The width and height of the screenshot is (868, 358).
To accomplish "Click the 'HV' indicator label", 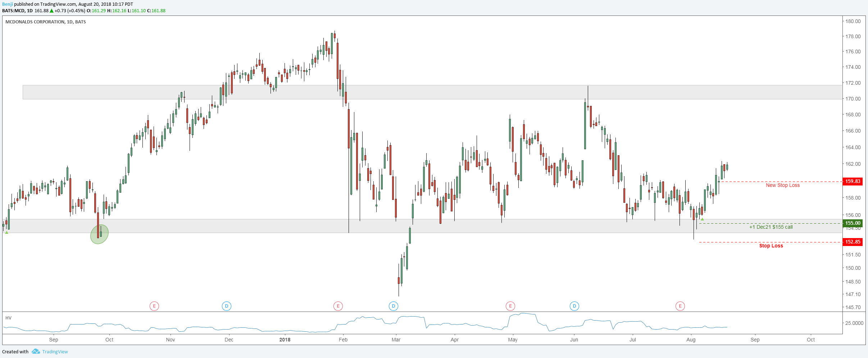I will [x=8, y=318].
